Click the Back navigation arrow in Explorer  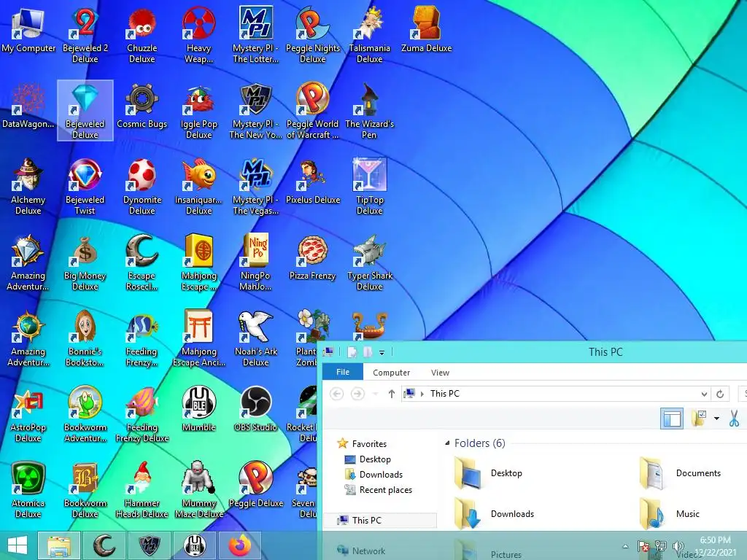337,394
